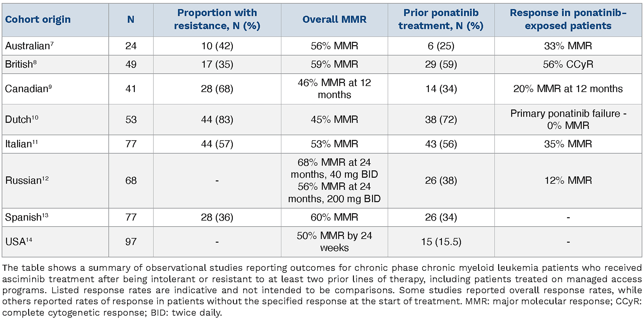Open the Australian cohort reference 7
This screenshot has height=322, width=644.
click(x=52, y=44)
